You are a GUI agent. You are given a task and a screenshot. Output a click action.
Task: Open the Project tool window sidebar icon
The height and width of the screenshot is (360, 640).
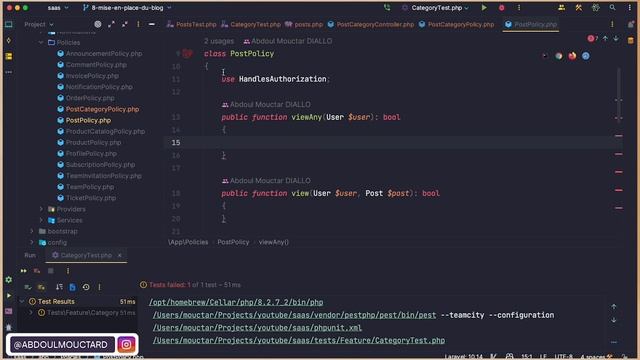[9, 24]
